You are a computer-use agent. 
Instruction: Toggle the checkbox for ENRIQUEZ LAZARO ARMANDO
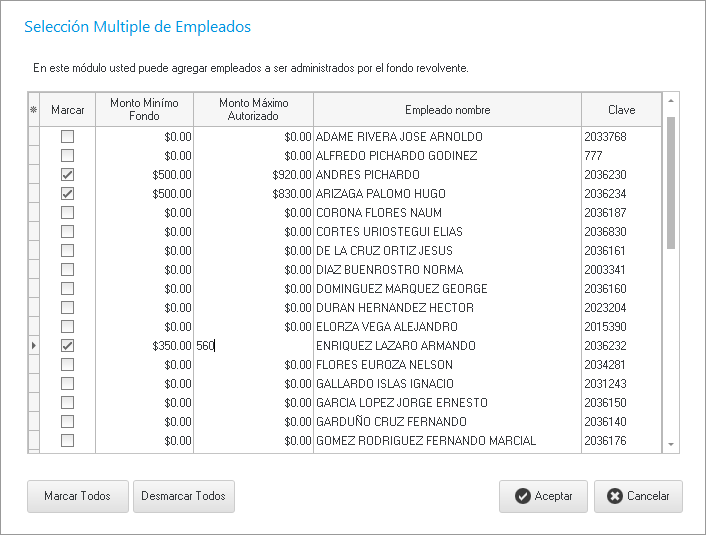(x=68, y=346)
